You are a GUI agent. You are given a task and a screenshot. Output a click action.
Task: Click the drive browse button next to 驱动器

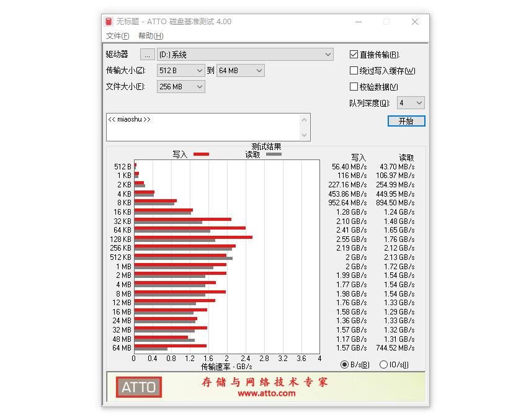(x=147, y=54)
